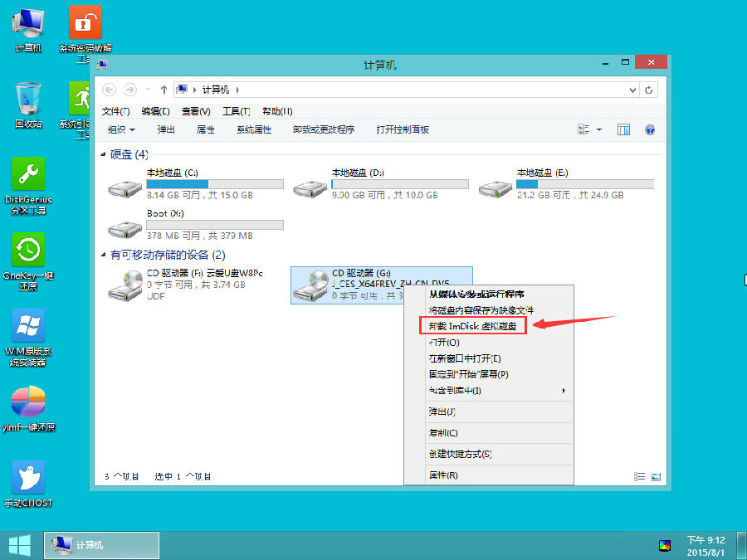Screen dimensions: 747x560
Task: Click the help question-mark icon in toolbar
Action: tap(650, 129)
